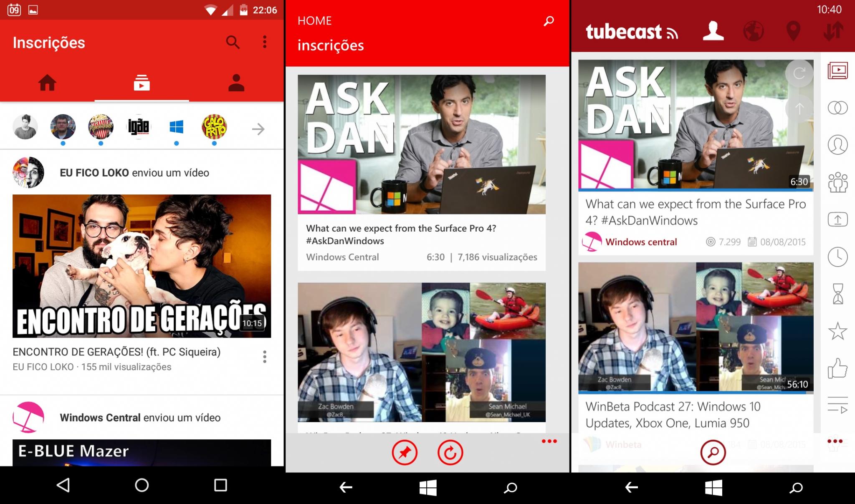Expand the middle app bar ellipsis

tap(549, 441)
